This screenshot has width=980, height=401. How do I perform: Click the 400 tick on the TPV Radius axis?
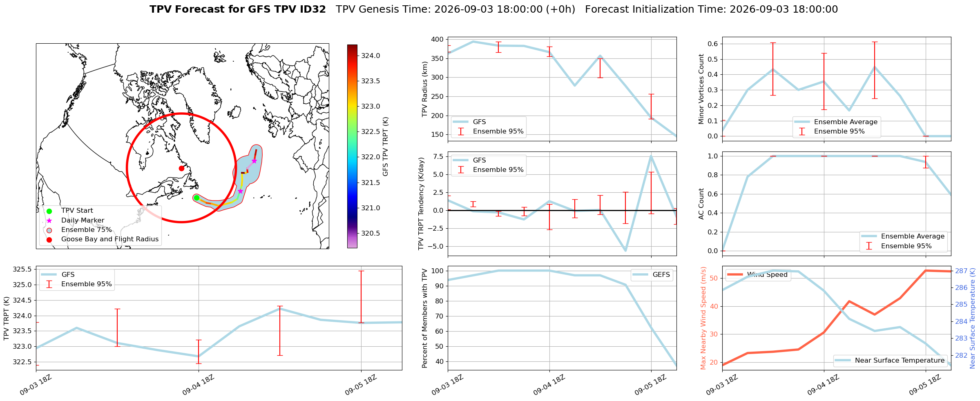point(438,40)
